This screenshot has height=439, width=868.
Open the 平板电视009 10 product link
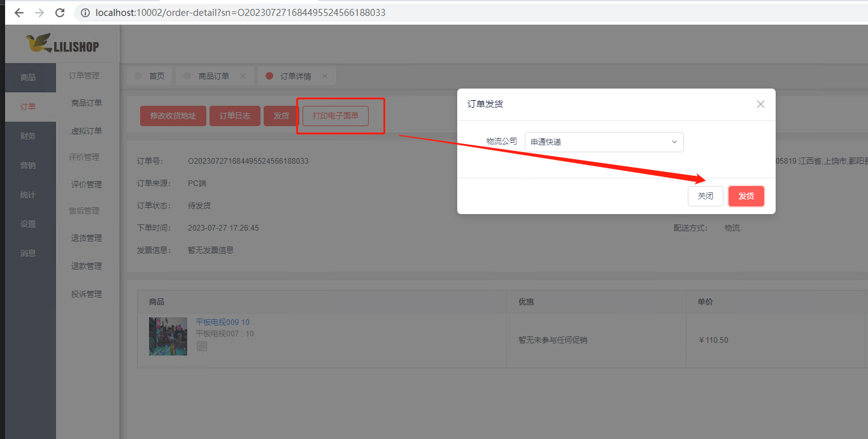click(x=222, y=322)
